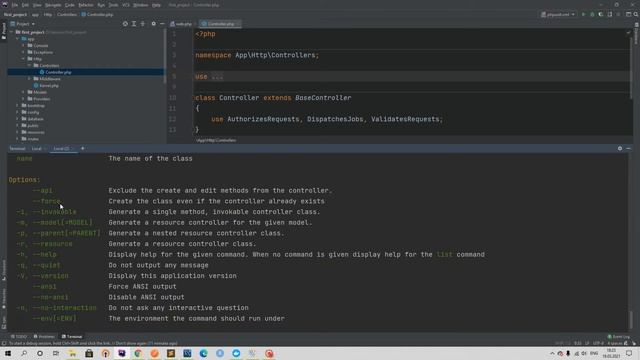The height and width of the screenshot is (360, 640).
Task: Open the VCS menu
Action: click(x=126, y=5)
